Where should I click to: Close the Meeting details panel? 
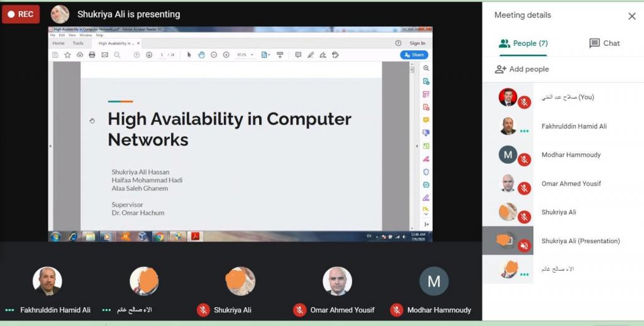(x=631, y=16)
